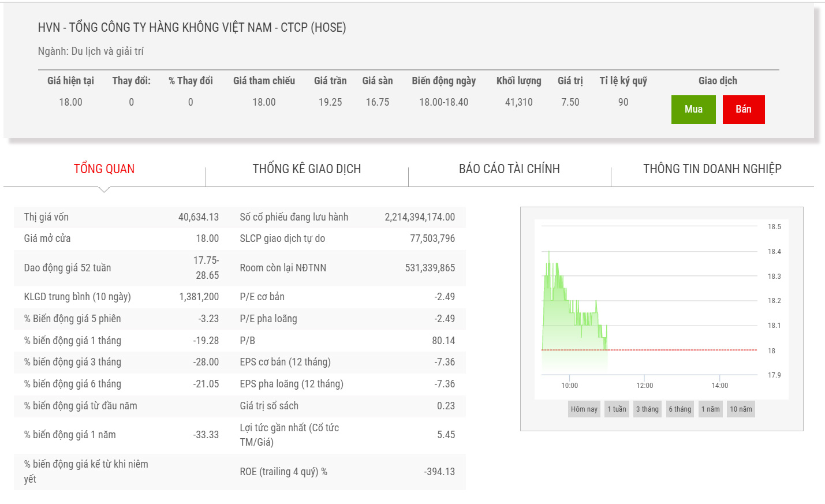This screenshot has height=504, width=825.
Task: Click the Giá hiện tại column header
Action: [70, 81]
